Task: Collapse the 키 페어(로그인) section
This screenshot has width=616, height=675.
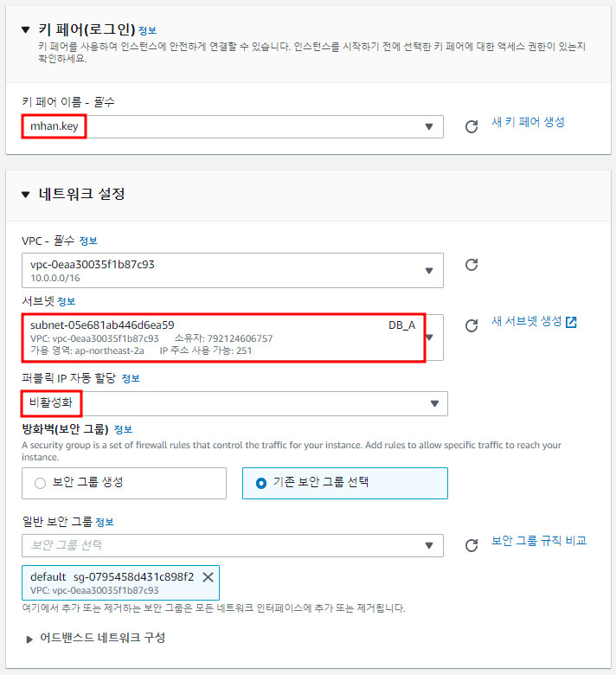Action: click(26, 29)
